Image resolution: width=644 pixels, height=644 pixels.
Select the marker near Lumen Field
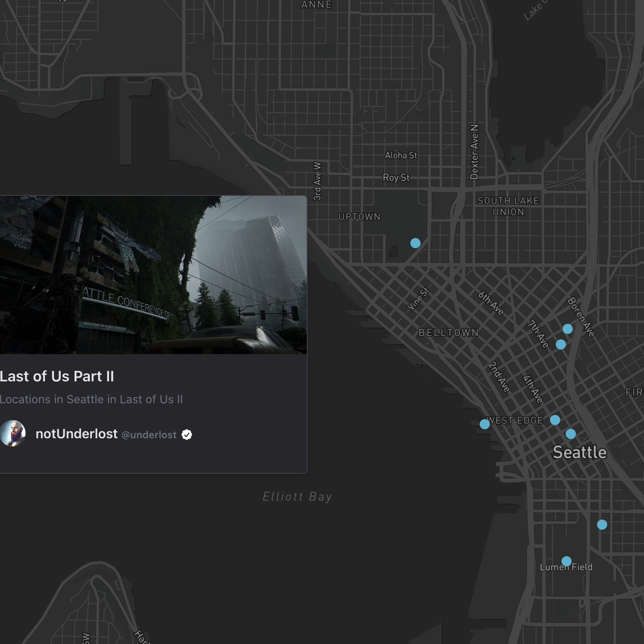[x=566, y=561]
